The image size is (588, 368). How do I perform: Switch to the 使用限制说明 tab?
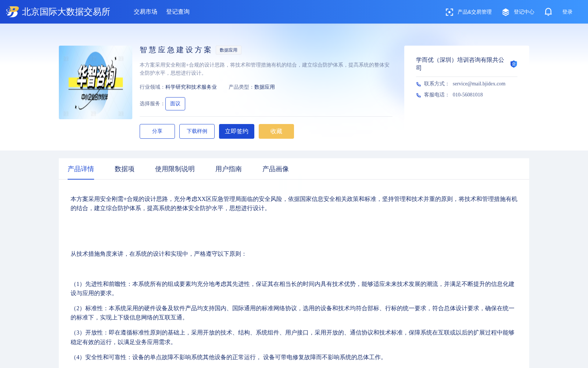click(175, 169)
